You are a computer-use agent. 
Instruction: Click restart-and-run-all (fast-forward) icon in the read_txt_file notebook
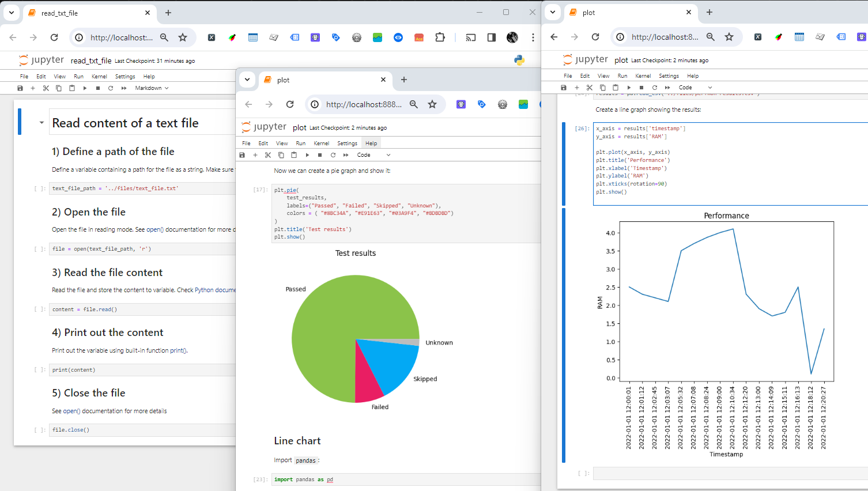[x=124, y=88]
